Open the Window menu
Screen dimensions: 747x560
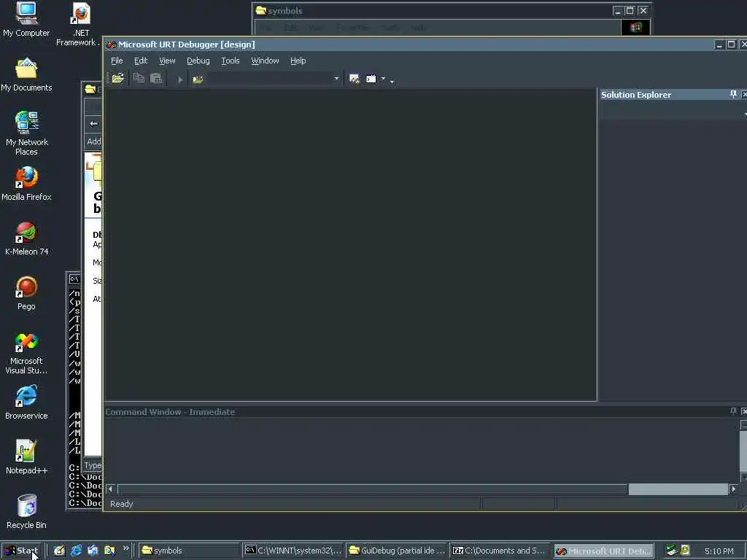tap(265, 61)
